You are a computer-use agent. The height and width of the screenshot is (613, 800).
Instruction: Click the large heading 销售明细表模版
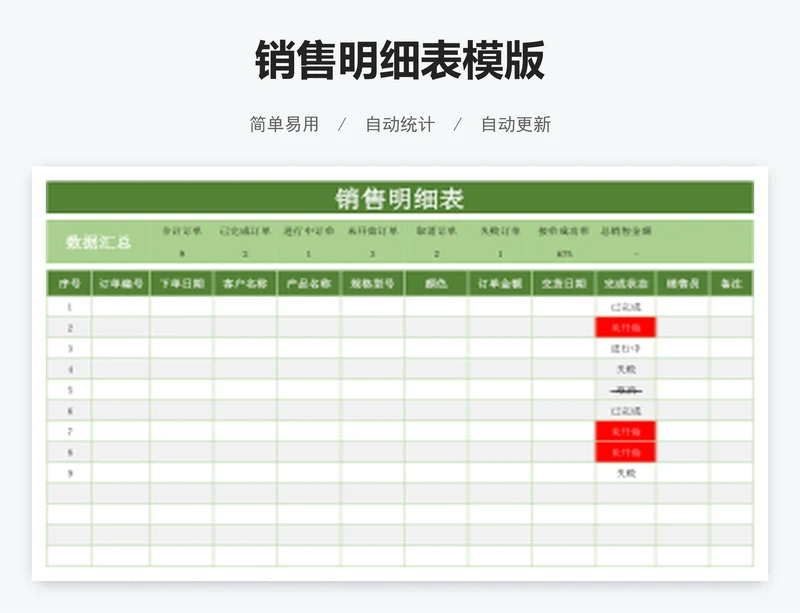pyautogui.click(x=400, y=61)
